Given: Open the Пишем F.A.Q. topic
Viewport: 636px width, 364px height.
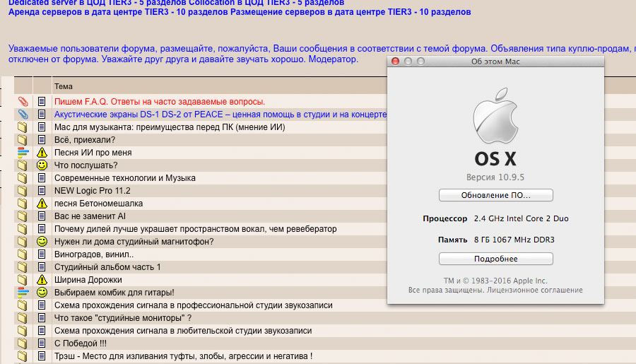Looking at the screenshot, I should [x=159, y=102].
